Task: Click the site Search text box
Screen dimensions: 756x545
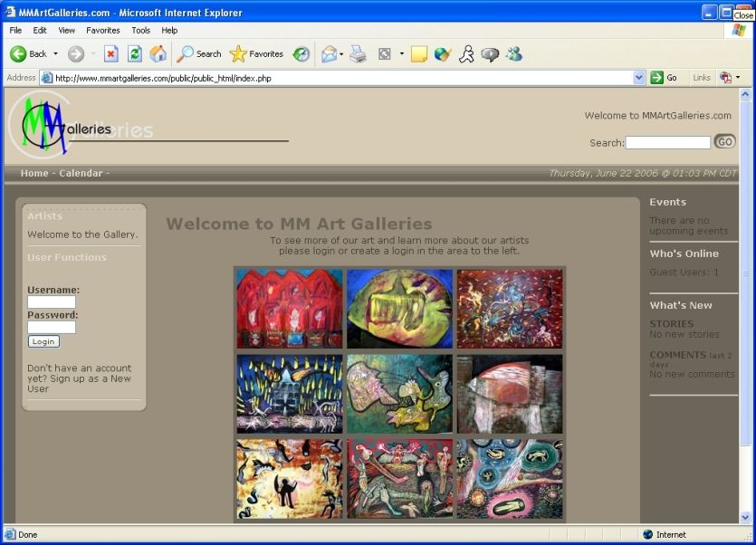Action: (667, 142)
